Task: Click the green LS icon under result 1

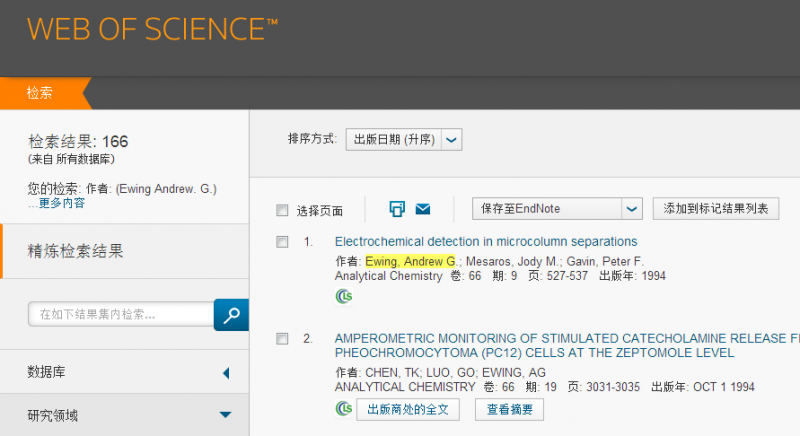Action: pos(344,295)
